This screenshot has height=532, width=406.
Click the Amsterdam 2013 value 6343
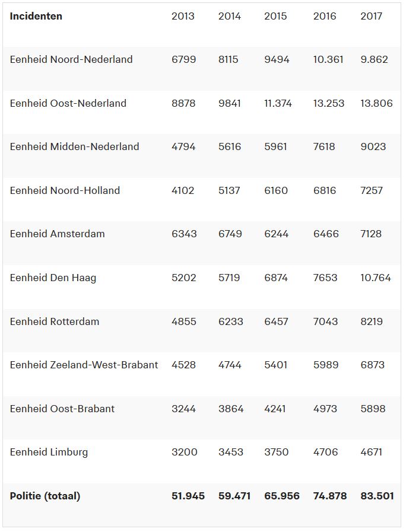point(184,234)
